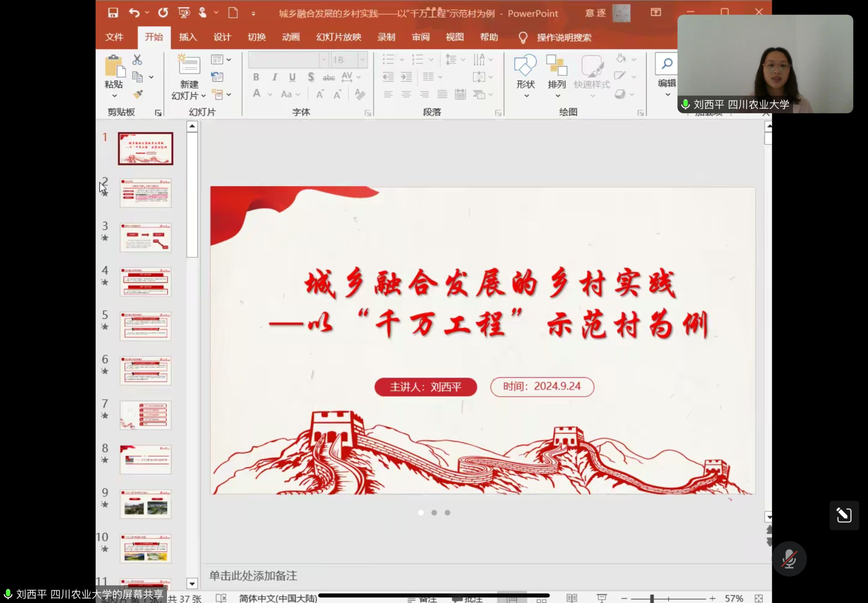The height and width of the screenshot is (603, 868).
Task: Click the Arrange icon
Action: [x=556, y=65]
